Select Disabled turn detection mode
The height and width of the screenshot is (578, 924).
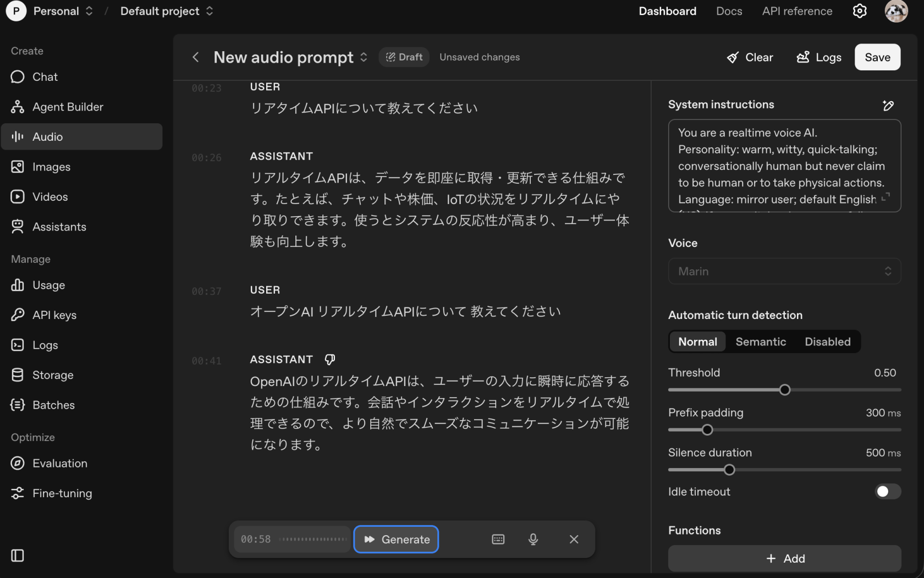pos(827,342)
